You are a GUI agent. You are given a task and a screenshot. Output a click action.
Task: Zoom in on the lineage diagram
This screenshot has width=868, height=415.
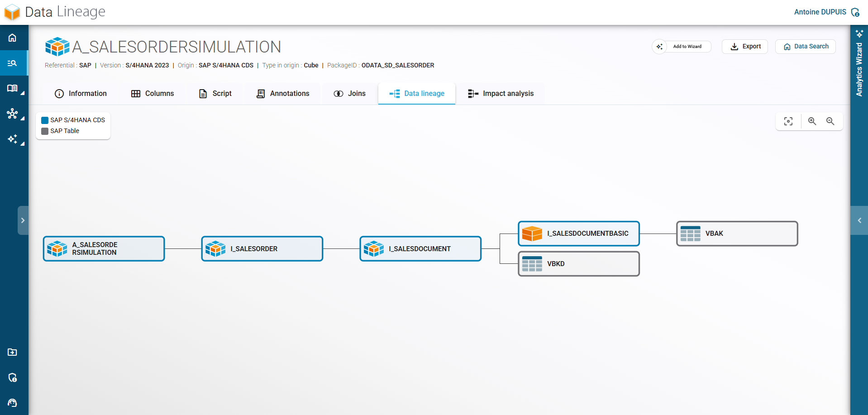[812, 121]
